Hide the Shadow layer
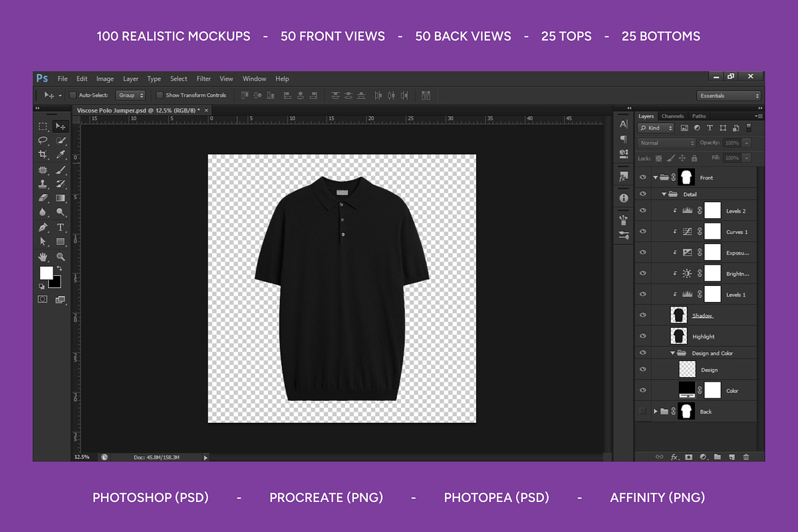798x532 pixels. pos(642,315)
